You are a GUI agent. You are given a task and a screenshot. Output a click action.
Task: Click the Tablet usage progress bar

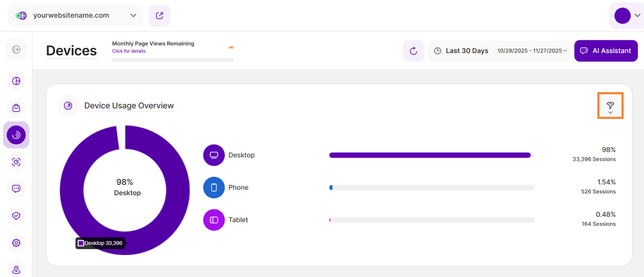pos(431,220)
